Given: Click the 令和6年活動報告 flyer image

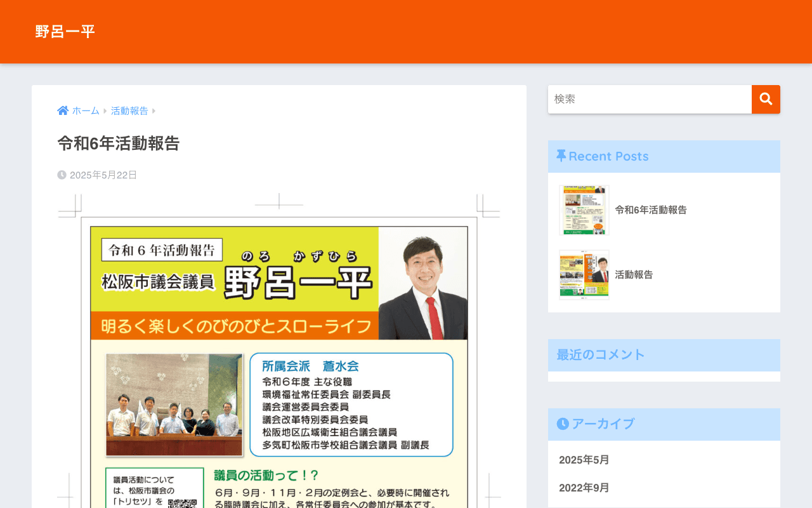Looking at the screenshot, I should (279, 351).
